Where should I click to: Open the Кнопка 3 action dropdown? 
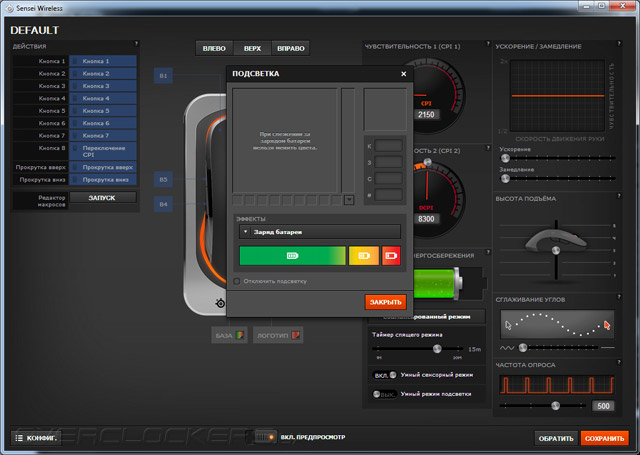pyautogui.click(x=102, y=86)
